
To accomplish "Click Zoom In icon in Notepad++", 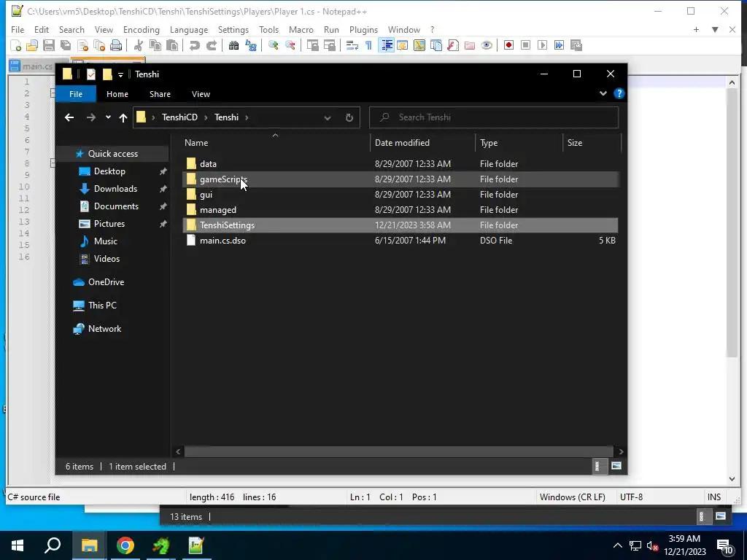I will tap(274, 45).
